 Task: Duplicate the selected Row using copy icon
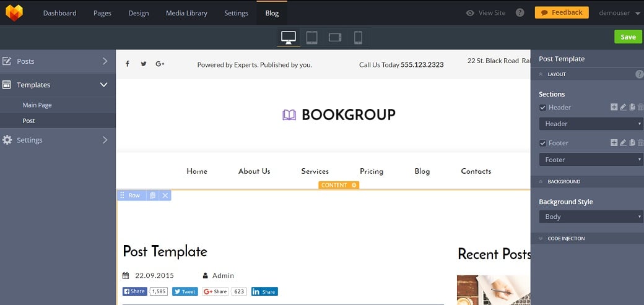152,195
